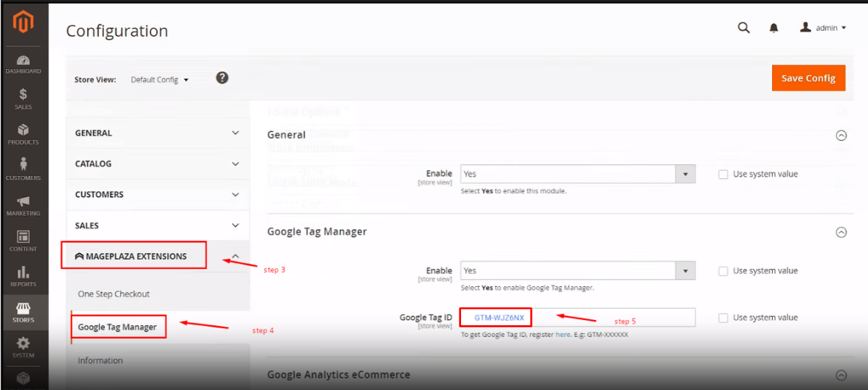Screen dimensions: 868x390
Task: Click the search magnifier icon
Action: (x=744, y=28)
